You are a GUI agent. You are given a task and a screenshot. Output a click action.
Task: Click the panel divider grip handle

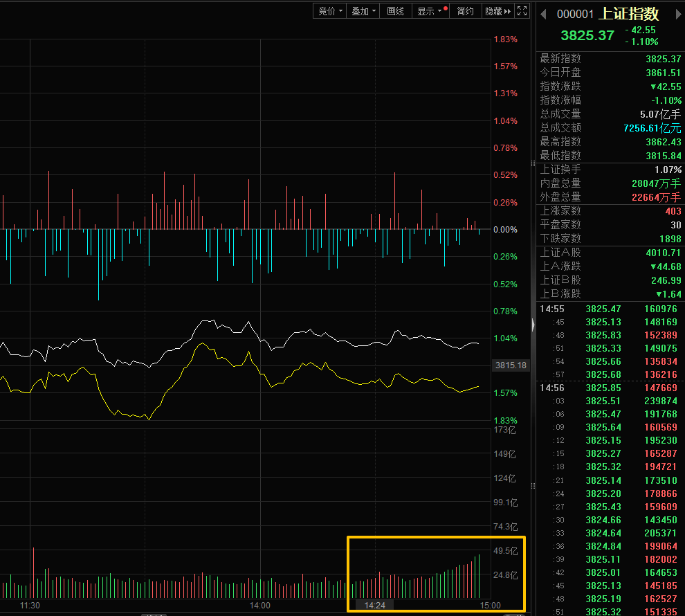(x=533, y=163)
